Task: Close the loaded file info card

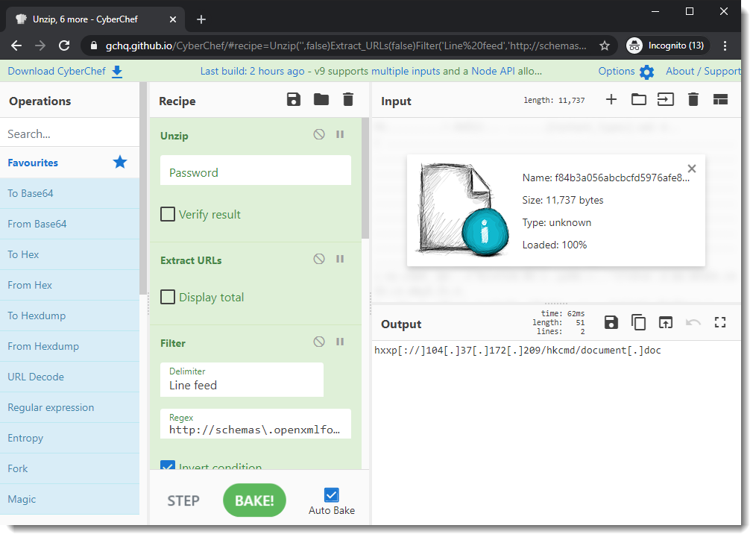Action: [x=692, y=169]
